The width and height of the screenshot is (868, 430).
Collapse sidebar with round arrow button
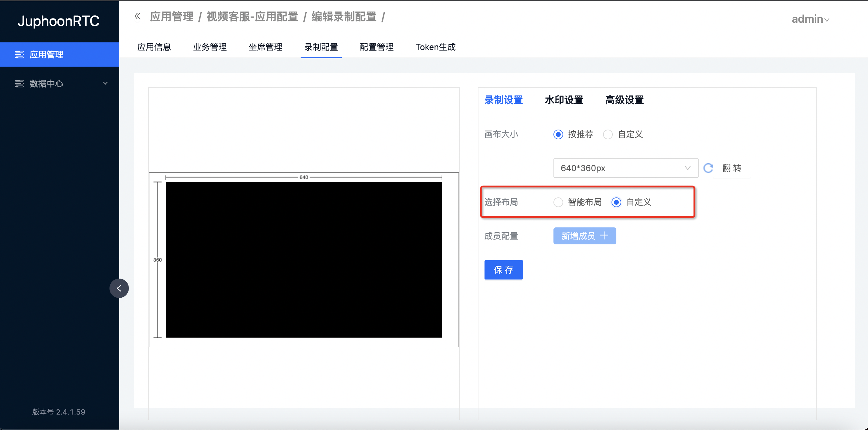(119, 288)
